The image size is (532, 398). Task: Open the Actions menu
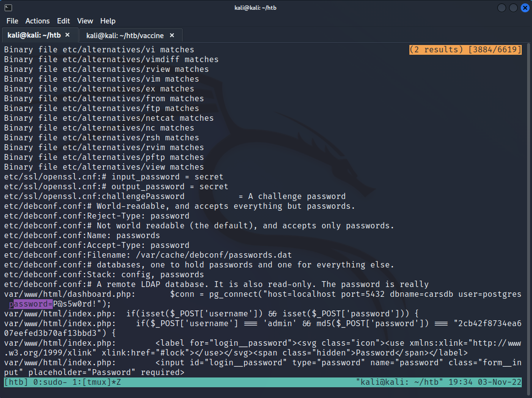tap(38, 21)
